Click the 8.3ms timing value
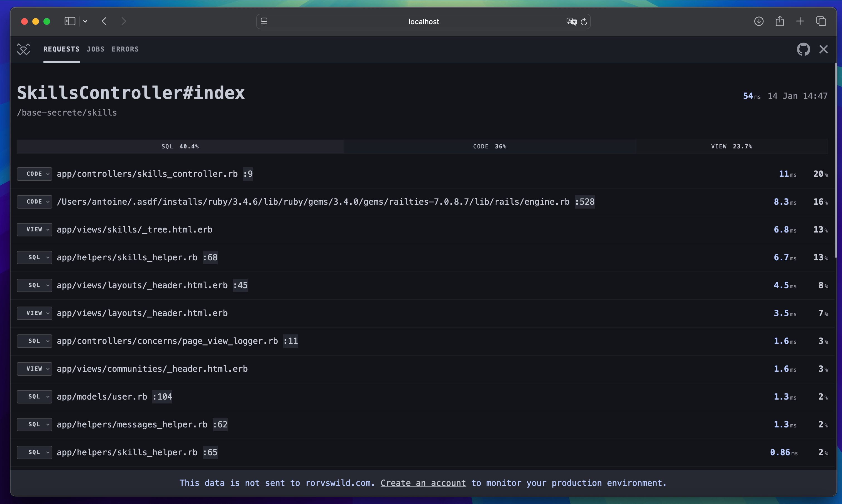The width and height of the screenshot is (842, 504). (785, 202)
